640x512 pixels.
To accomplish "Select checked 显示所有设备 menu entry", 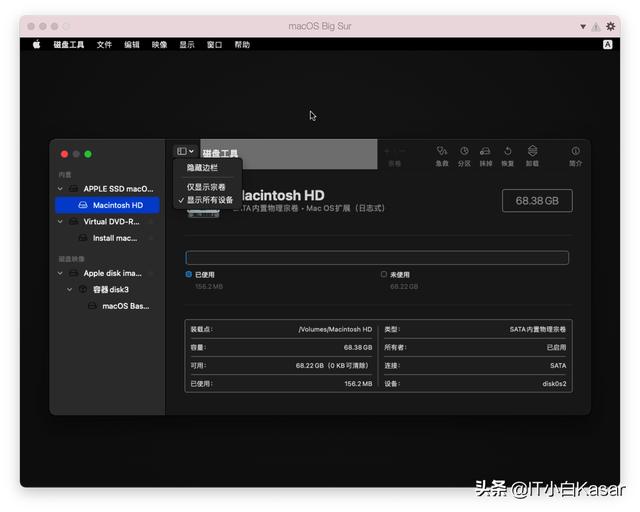I will (209, 200).
